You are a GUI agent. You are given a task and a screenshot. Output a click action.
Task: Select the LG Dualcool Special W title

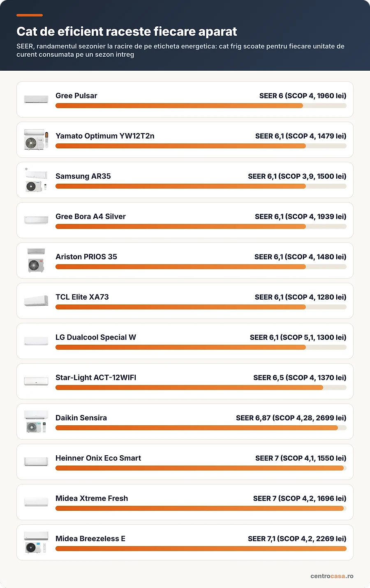[x=96, y=337]
